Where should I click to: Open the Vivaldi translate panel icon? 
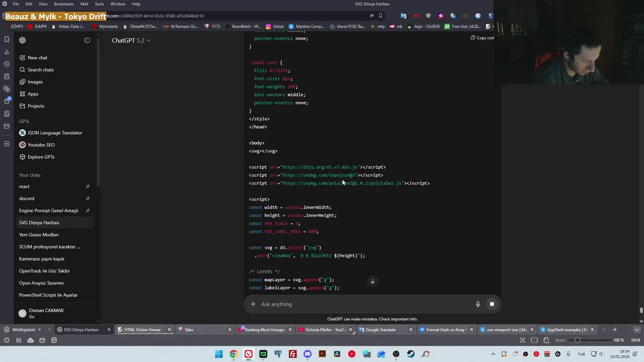[7, 89]
